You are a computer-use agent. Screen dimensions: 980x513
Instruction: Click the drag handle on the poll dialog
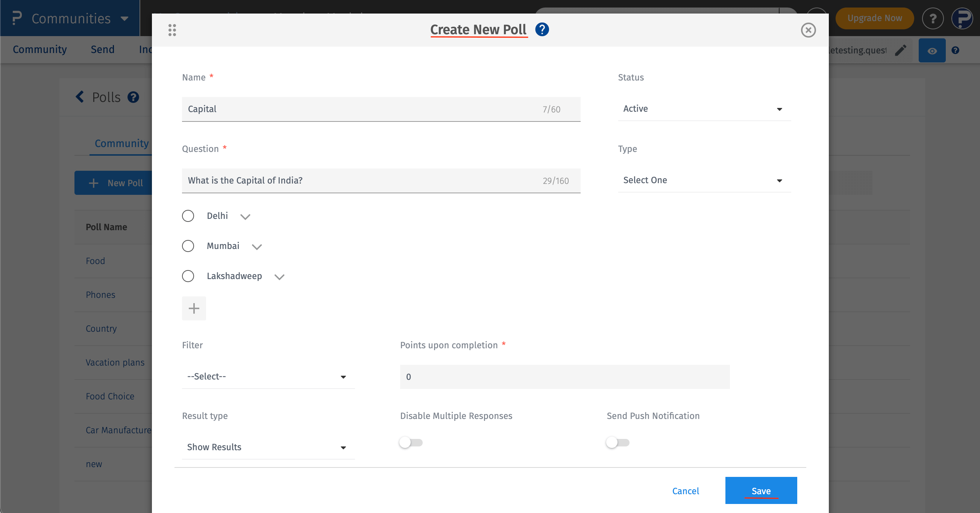172,30
